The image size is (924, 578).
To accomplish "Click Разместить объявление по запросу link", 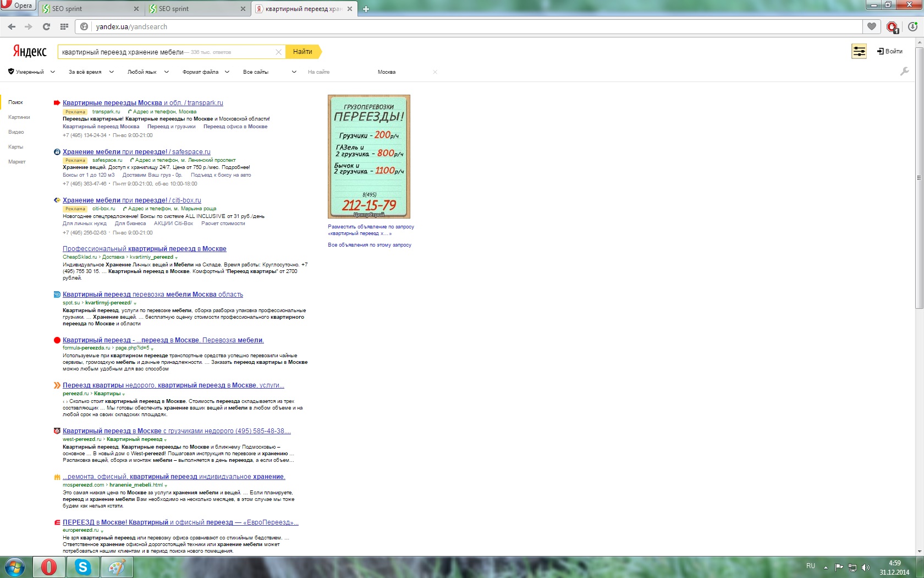I will coord(371,230).
